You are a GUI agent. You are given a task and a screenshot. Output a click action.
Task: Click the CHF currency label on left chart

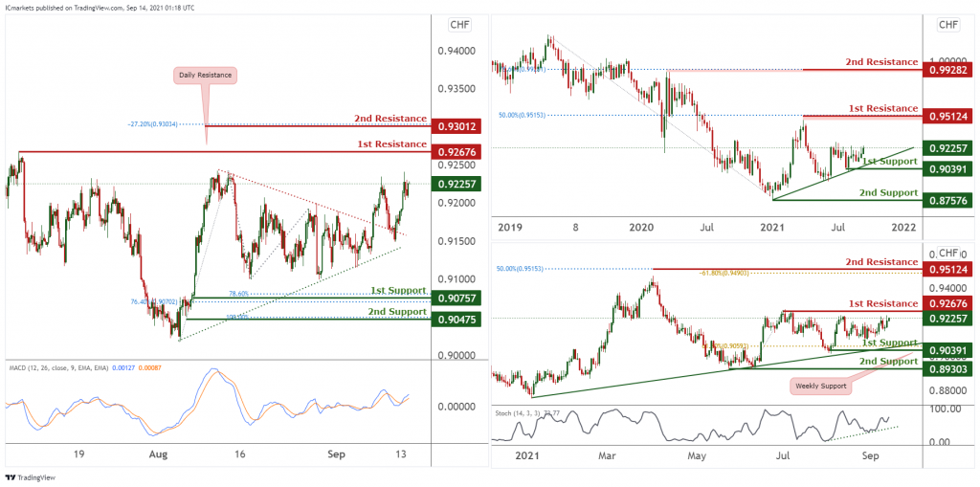(x=460, y=26)
